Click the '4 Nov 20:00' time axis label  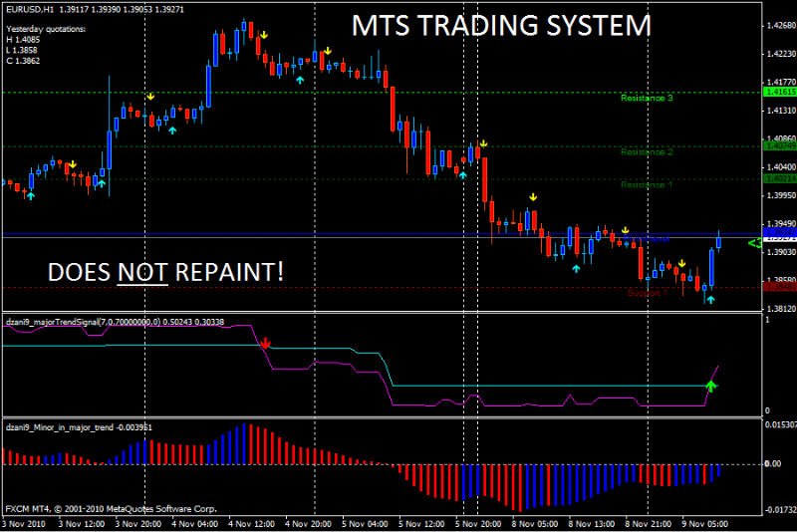pos(308,524)
